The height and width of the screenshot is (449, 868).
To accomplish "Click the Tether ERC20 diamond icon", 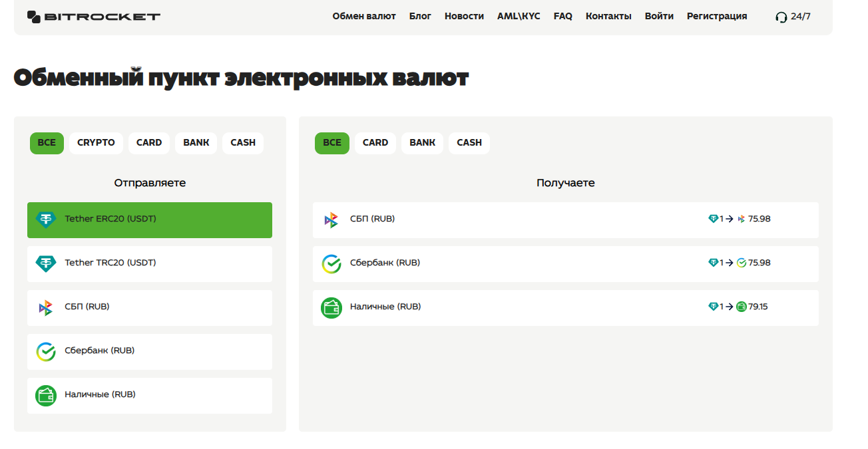I will [46, 219].
